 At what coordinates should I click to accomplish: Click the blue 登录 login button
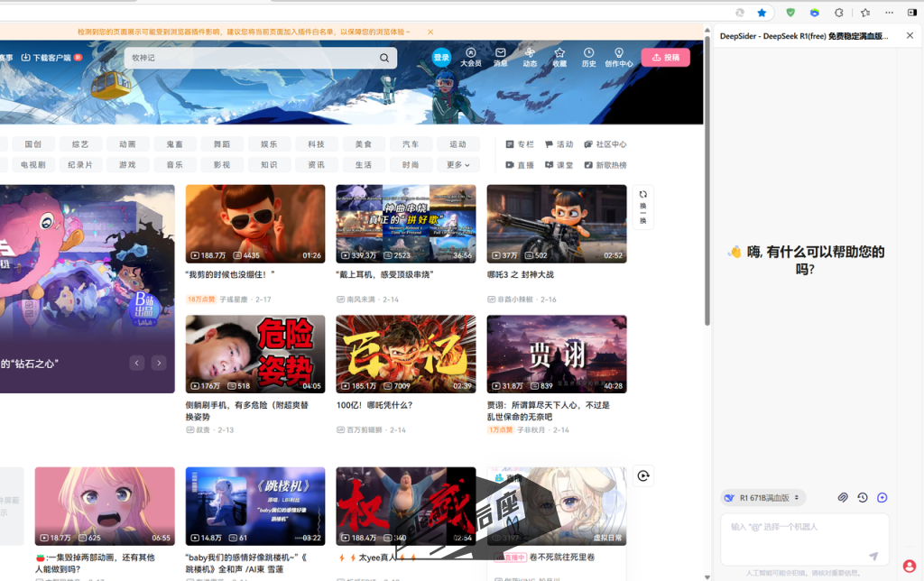[x=441, y=58]
